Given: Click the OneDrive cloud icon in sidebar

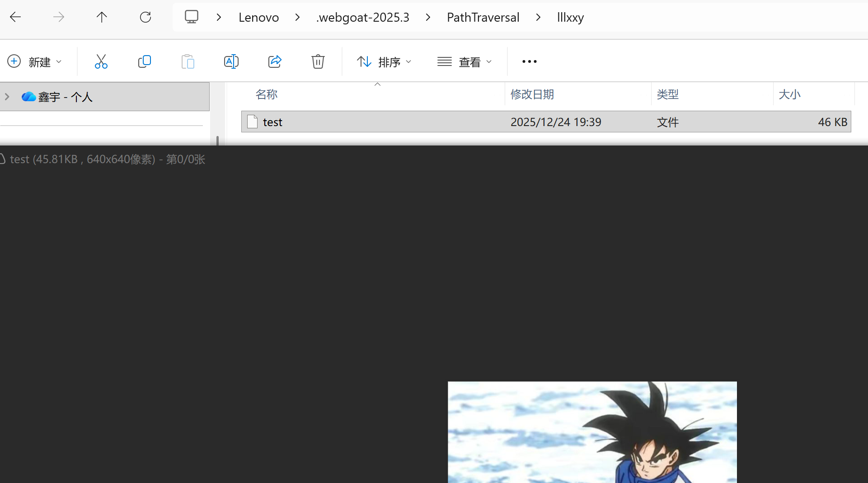Looking at the screenshot, I should (x=28, y=97).
